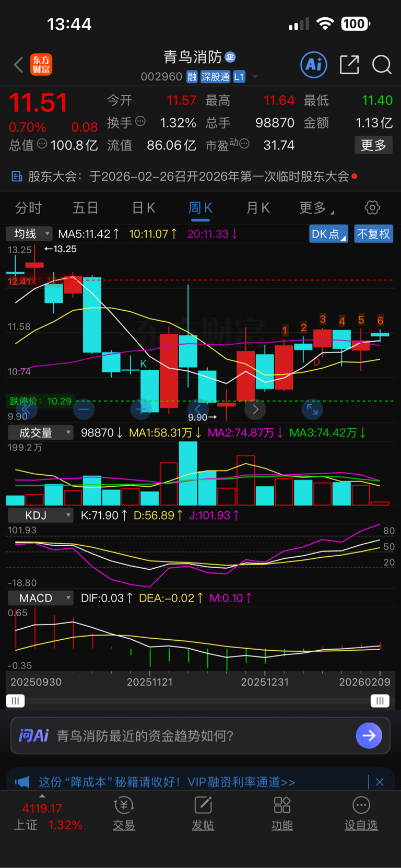
Task: Tap the 深股通 badge
Action: coord(216,77)
